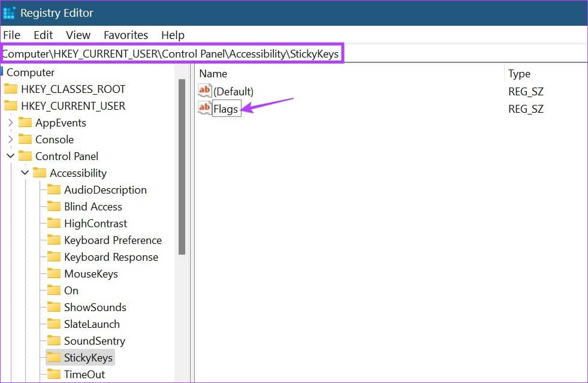Click the MouseKeys folder icon
This screenshot has width=588, height=383.
pos(54,273)
